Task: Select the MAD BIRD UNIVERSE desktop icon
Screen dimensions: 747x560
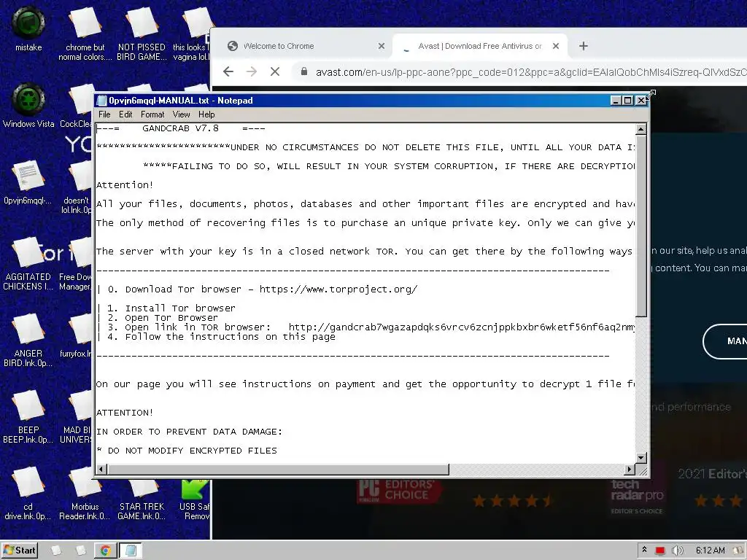Action: tap(76, 417)
